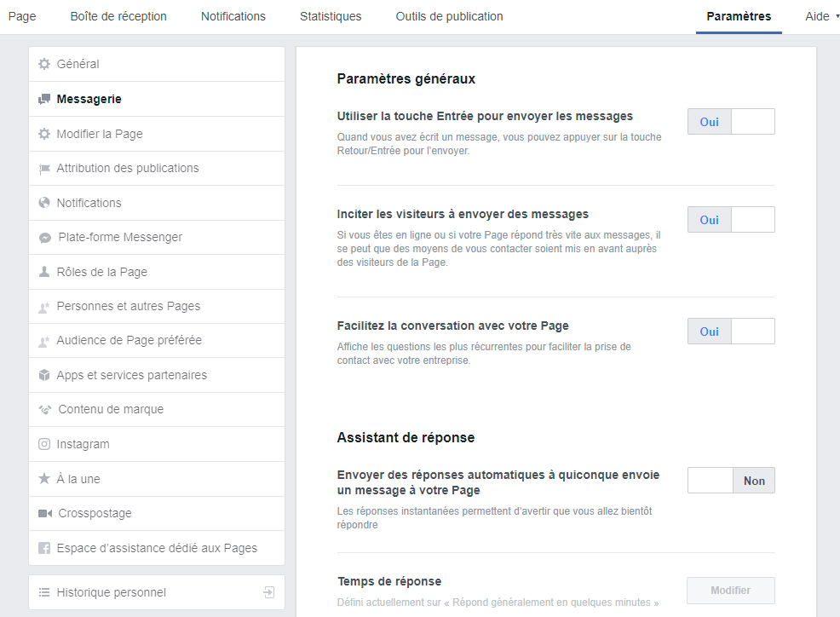Toggle the Entrée key send messages switch
The image size is (840, 617).
[731, 122]
